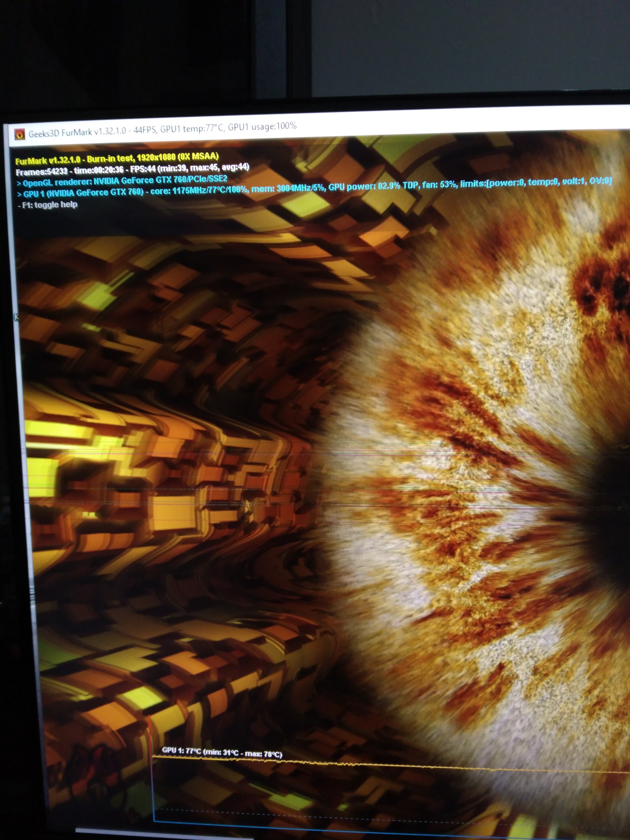
Task: Click the GPU 1 temperature graph label
Action: pos(222,752)
